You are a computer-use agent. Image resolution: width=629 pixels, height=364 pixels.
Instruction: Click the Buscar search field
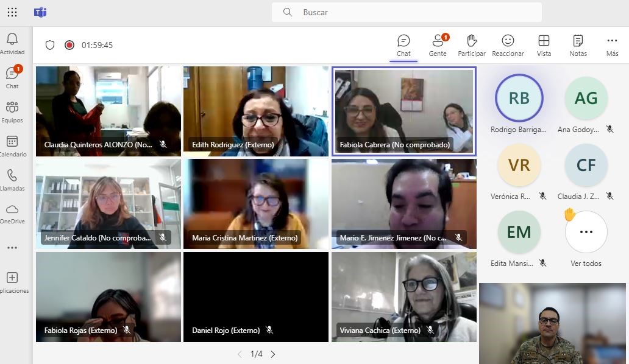[x=407, y=12]
